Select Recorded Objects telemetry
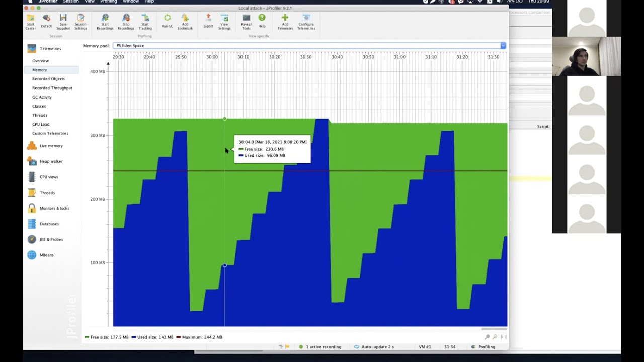Viewport: 644px width, 362px height. point(48,79)
